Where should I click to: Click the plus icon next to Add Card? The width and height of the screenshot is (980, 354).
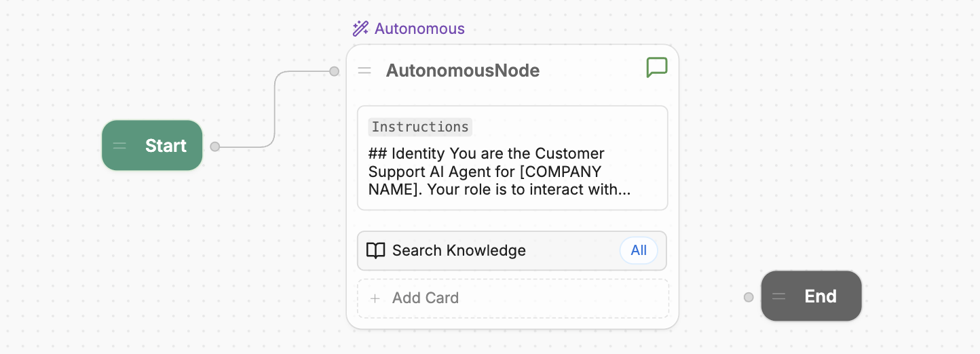(x=375, y=298)
